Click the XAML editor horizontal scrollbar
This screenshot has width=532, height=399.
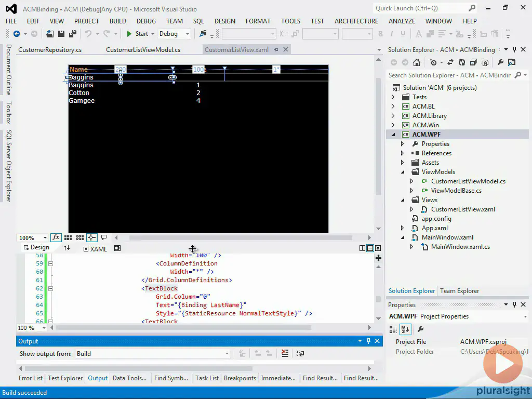[183, 328]
